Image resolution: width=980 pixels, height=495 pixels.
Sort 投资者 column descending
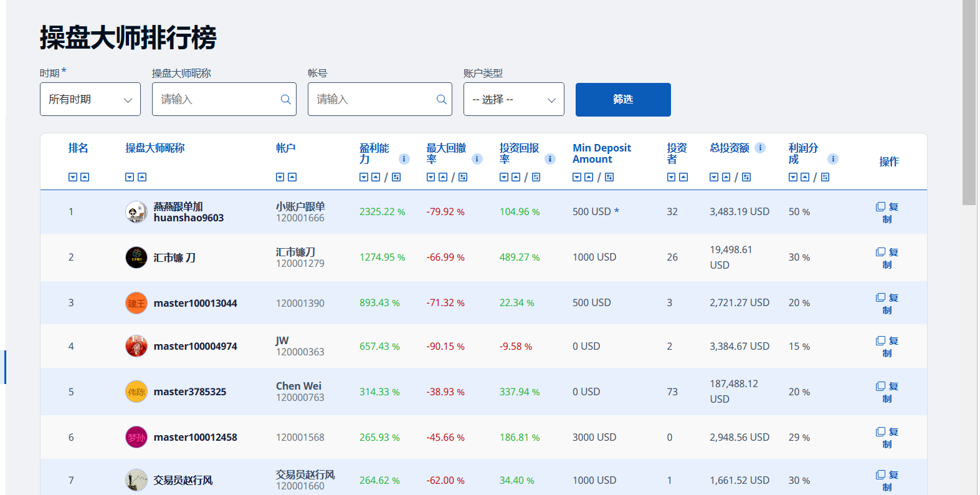coord(671,177)
